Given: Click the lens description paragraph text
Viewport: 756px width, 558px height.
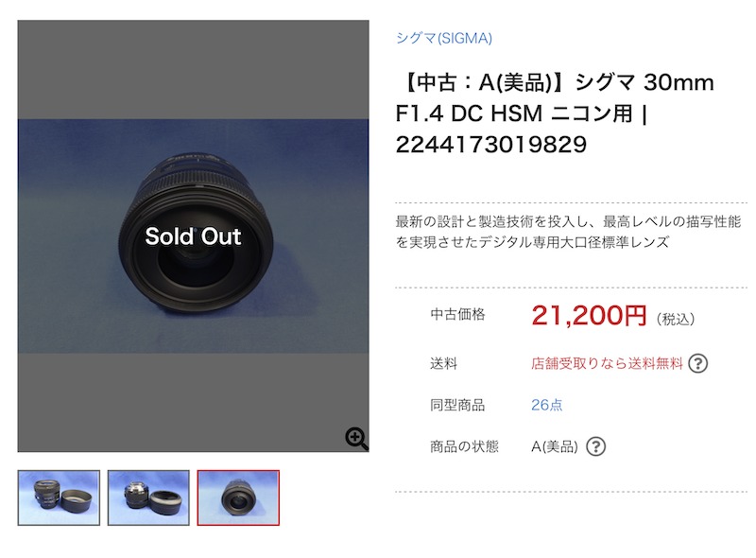Looking at the screenshot, I should point(567,232).
